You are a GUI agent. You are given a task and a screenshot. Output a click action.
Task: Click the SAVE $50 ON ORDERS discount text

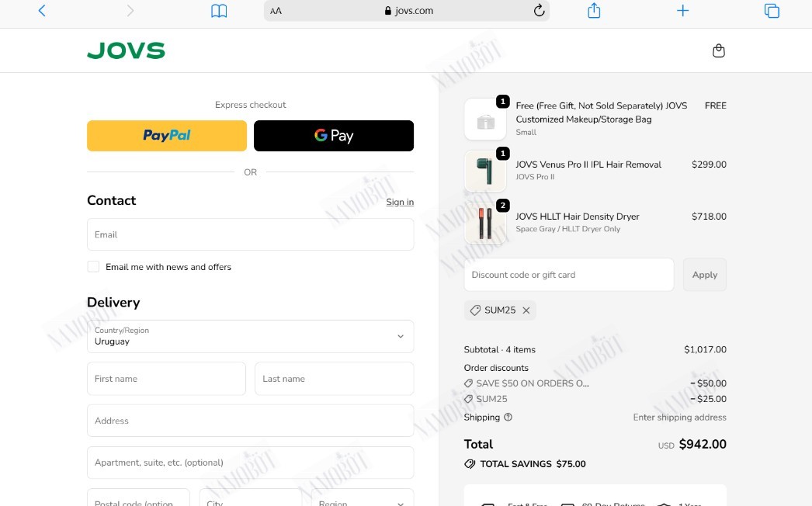click(533, 383)
